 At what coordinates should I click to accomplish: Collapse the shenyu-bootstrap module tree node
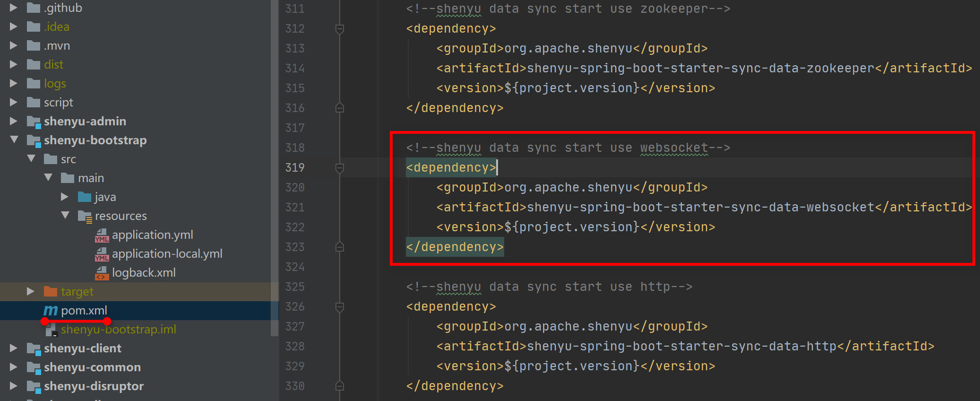14,140
